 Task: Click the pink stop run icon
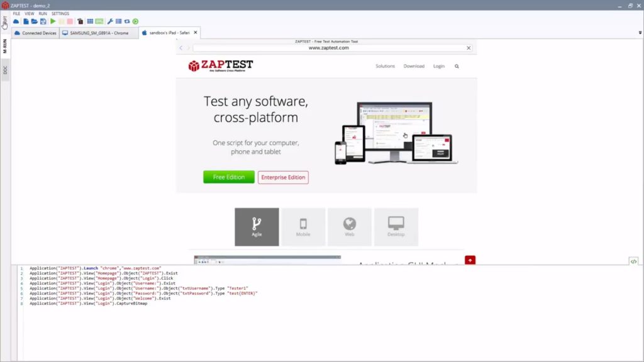70,21
